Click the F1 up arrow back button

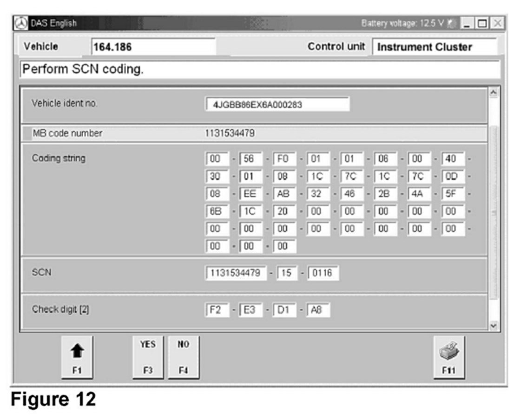point(77,356)
